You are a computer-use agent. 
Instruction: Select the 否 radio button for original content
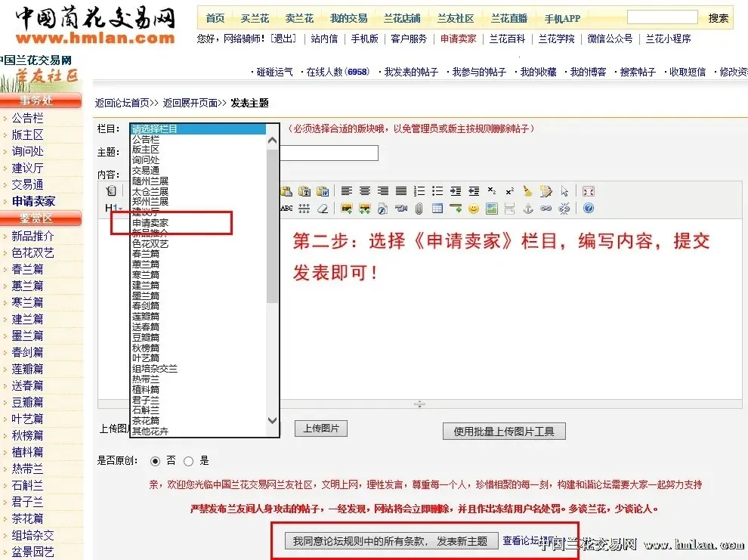(x=156, y=461)
